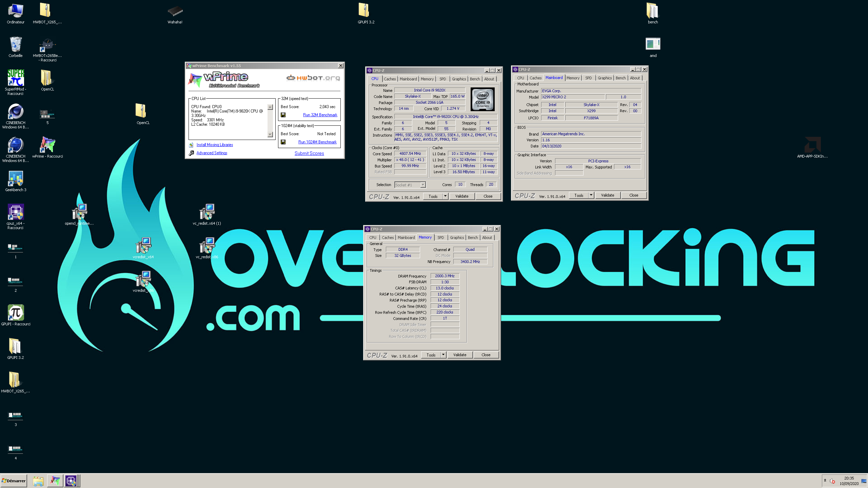This screenshot has height=488, width=868.
Task: Click the volume tray icon
Action: pos(832,481)
